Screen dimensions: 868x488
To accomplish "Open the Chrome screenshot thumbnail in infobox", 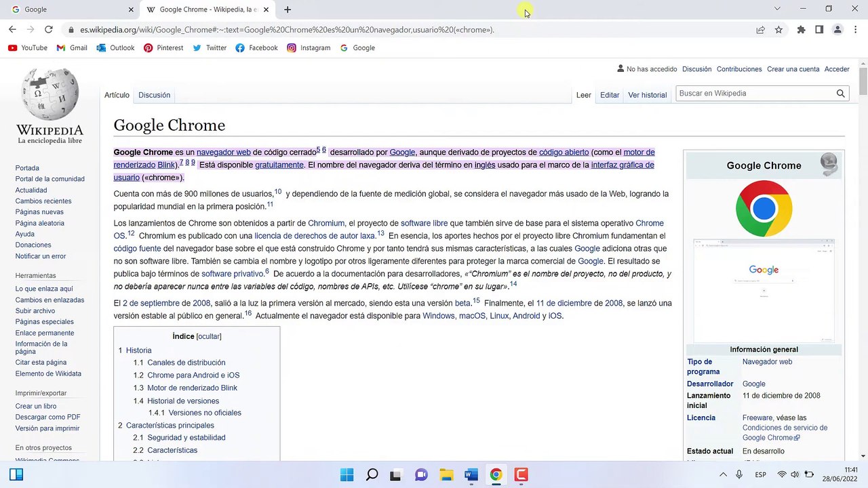I will pos(764,290).
